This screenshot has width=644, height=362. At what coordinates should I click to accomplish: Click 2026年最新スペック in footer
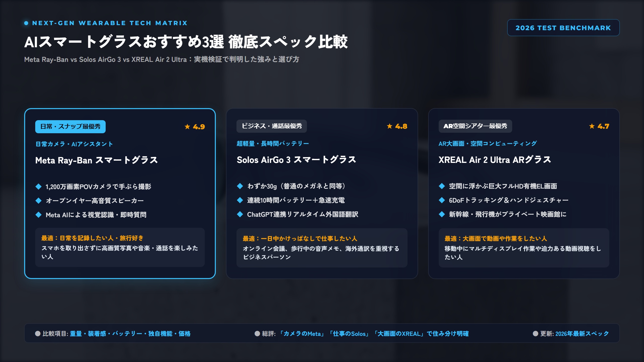(x=582, y=334)
